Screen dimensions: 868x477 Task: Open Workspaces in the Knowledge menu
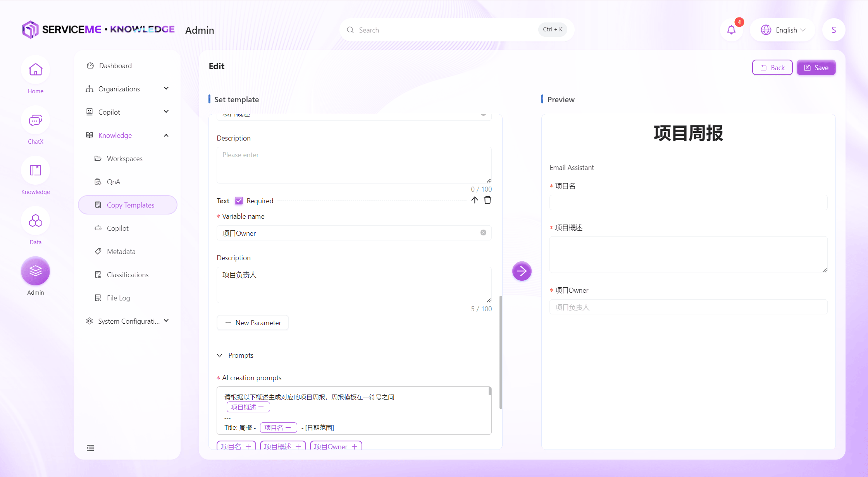tap(124, 159)
